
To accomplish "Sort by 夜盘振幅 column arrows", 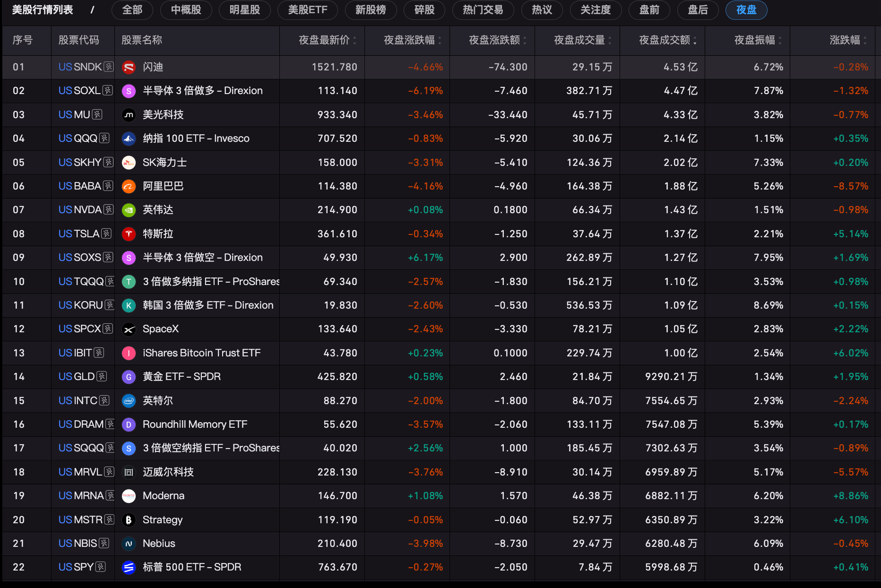I will pyautogui.click(x=780, y=41).
